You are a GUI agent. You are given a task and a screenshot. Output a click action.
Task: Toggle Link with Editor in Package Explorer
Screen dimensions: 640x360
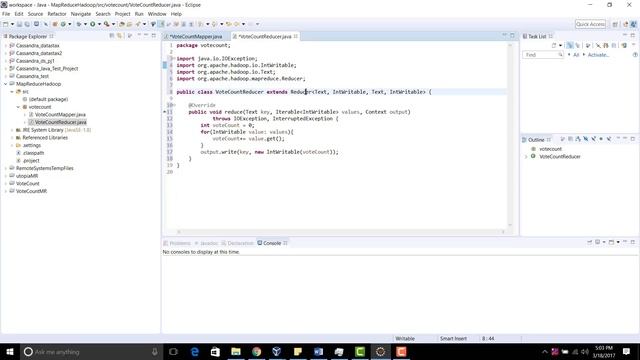pos(120,36)
